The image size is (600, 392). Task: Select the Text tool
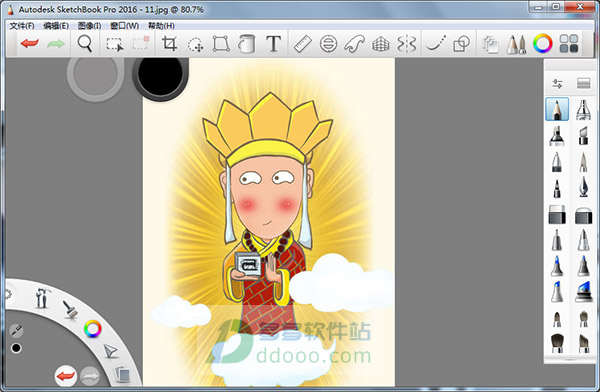273,44
